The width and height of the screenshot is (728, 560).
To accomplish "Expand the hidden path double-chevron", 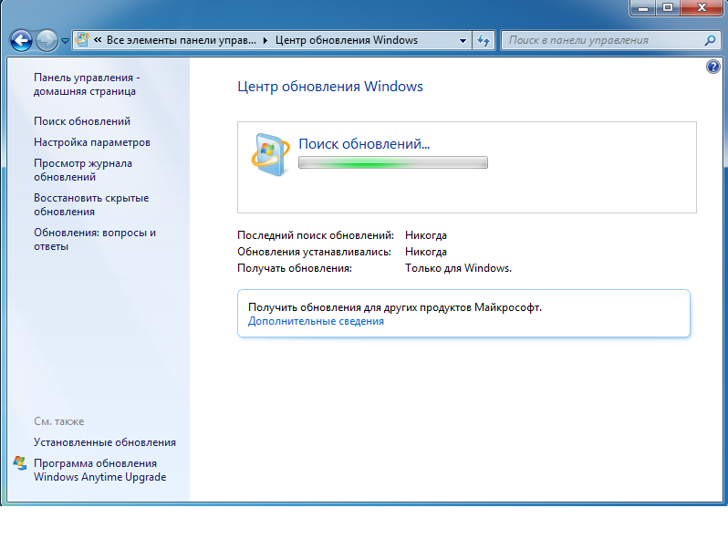I will (x=98, y=40).
